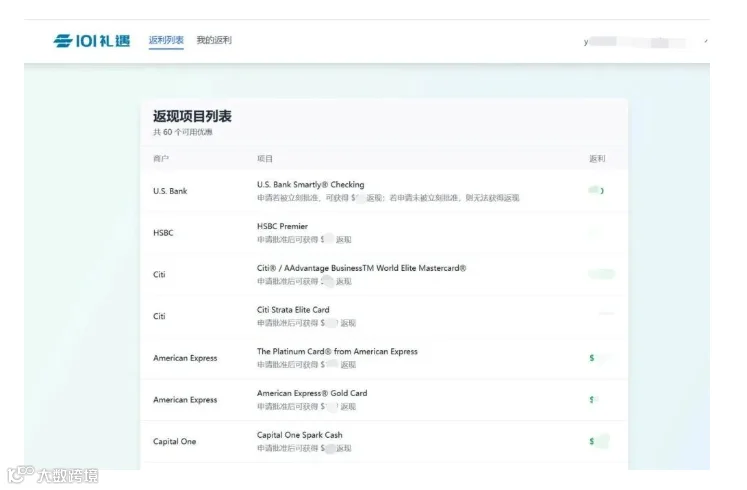Click the IOI 礼遇 logo

[91, 41]
